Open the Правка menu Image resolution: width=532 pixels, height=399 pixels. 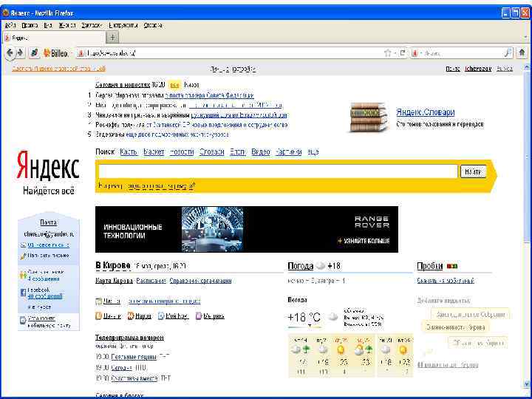tap(30, 25)
